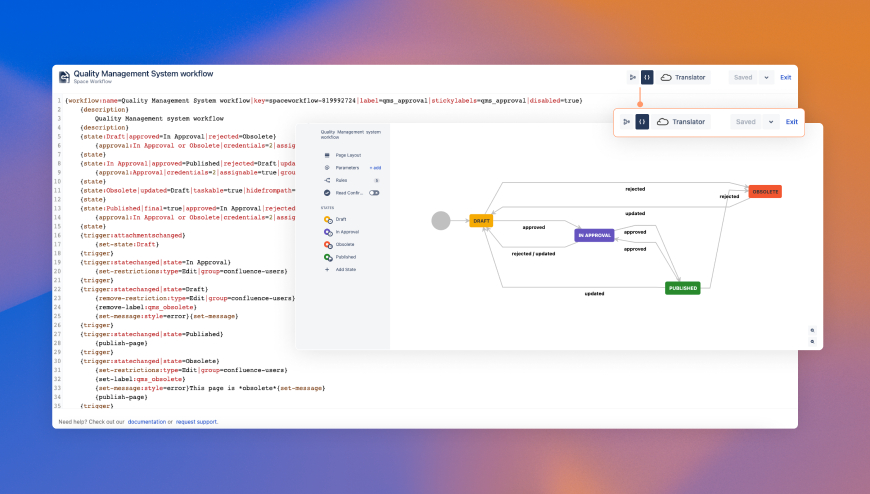Click Exit in the editor header
Viewport: 870px width, 494px height.
(x=786, y=77)
